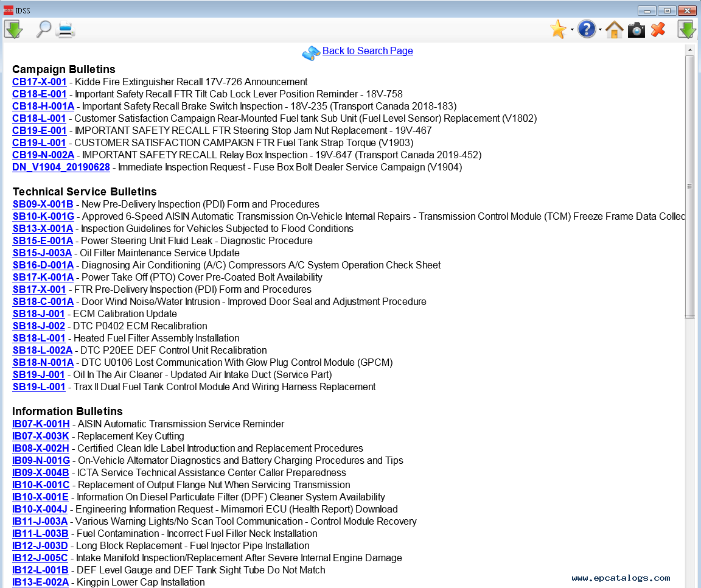Open SB09-X-001B PDI form bulletin

(x=43, y=205)
